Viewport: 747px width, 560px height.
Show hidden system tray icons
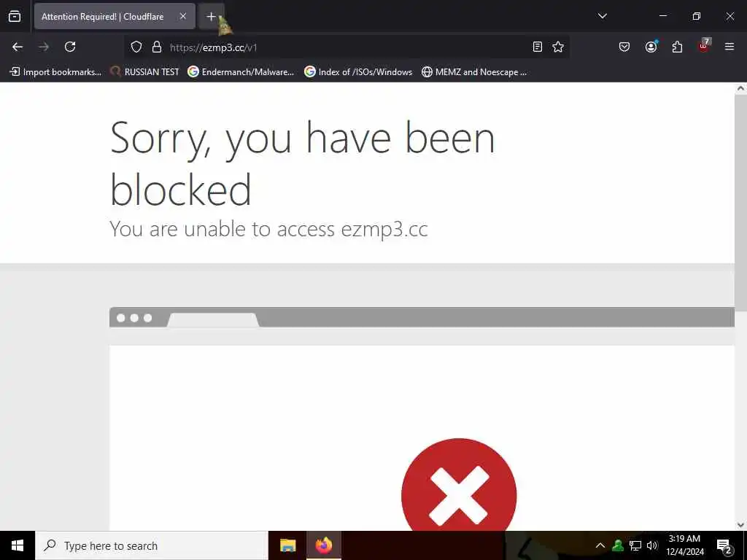click(x=600, y=545)
